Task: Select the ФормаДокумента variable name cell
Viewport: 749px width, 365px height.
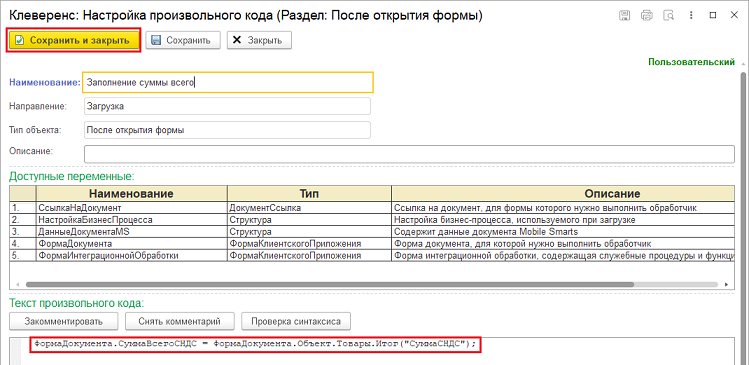Action: coord(131,244)
